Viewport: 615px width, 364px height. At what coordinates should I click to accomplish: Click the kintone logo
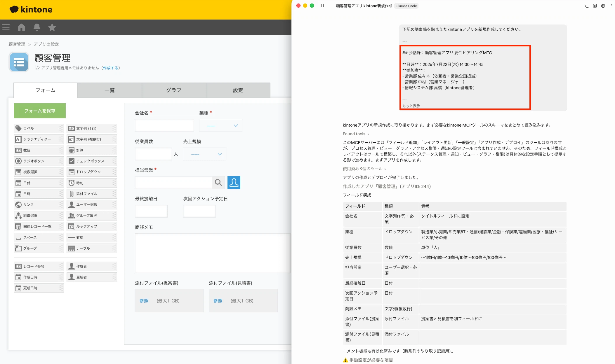pos(31,10)
